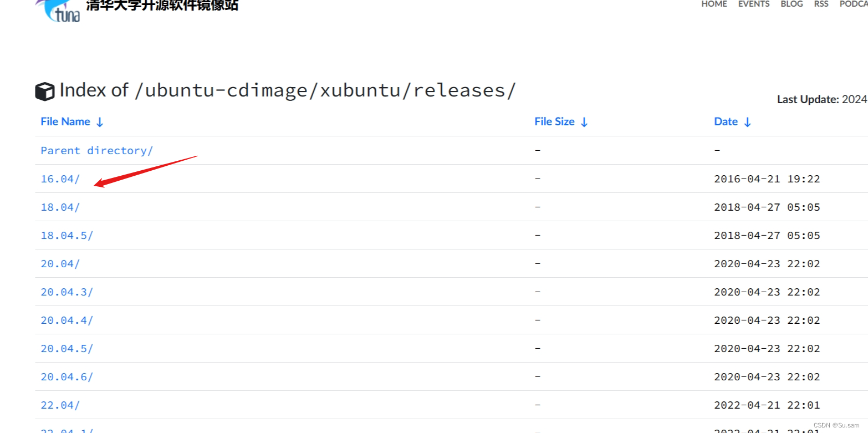Open the 22.04/ folder
This screenshot has height=433, width=868.
60,405
